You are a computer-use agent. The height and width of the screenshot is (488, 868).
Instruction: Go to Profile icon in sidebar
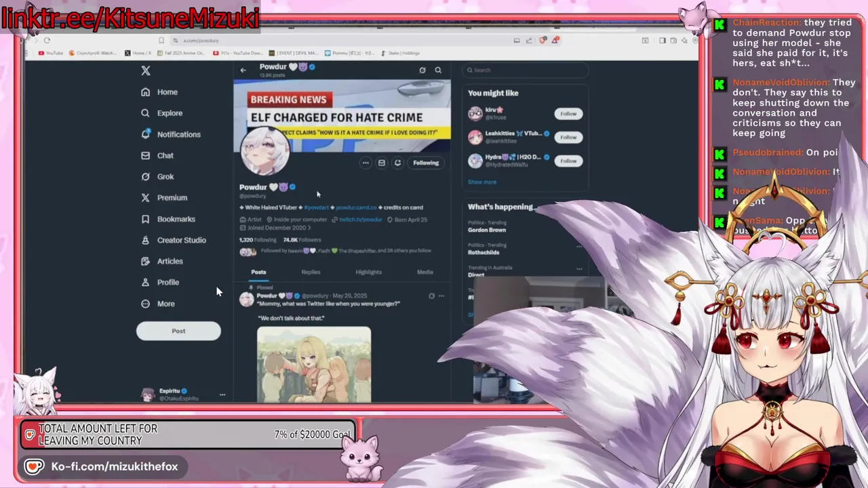point(145,282)
